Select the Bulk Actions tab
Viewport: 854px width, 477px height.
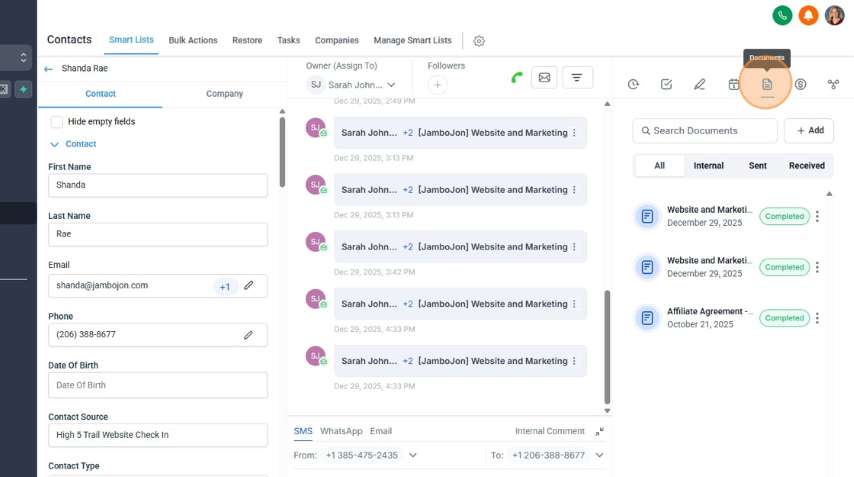click(x=193, y=40)
